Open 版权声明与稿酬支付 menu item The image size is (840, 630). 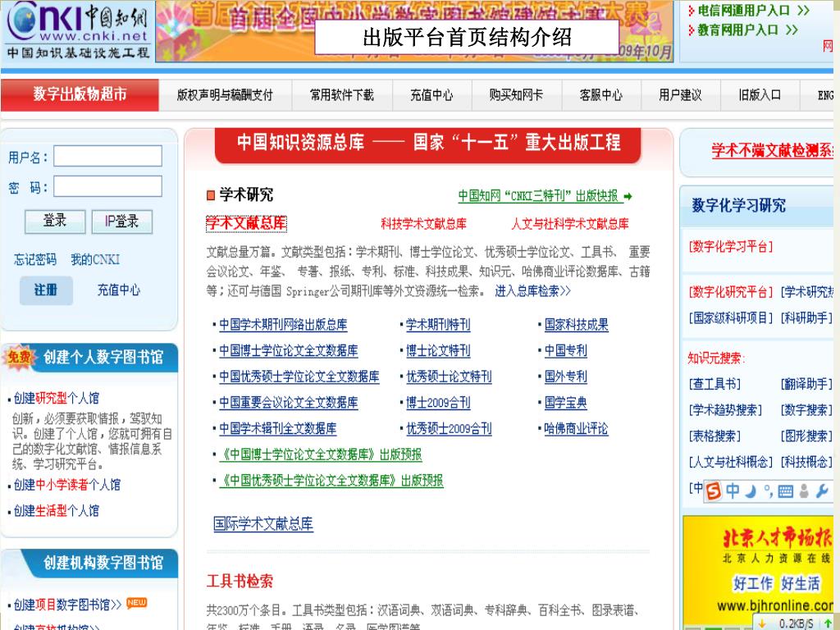pyautogui.click(x=225, y=95)
